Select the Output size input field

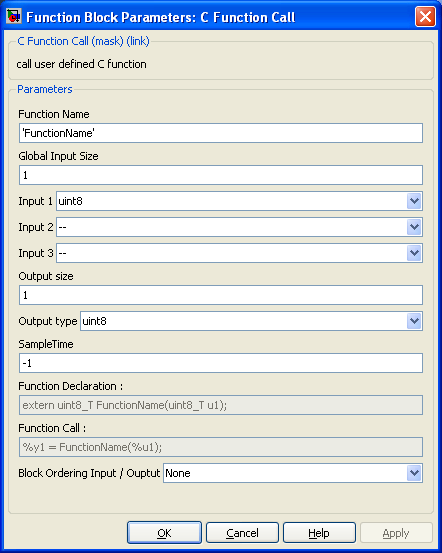(221, 295)
